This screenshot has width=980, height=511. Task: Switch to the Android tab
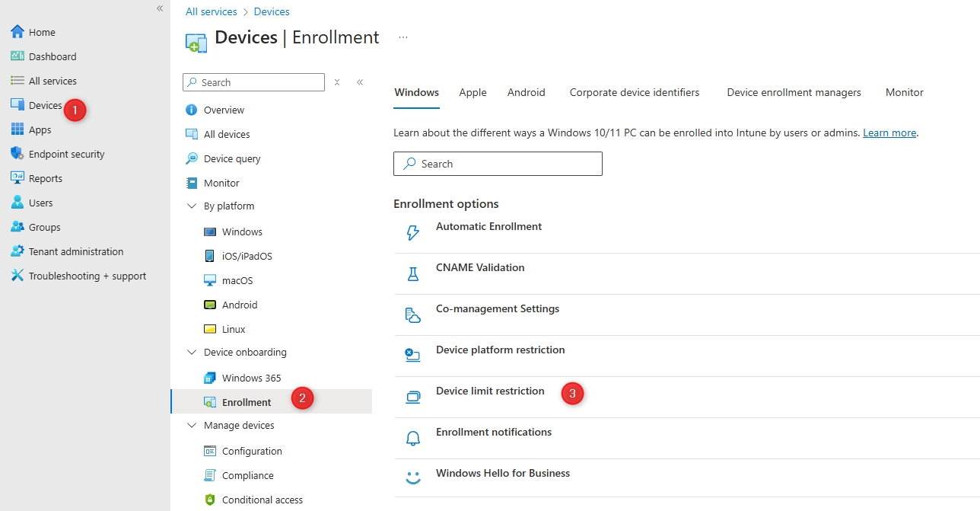(527, 92)
